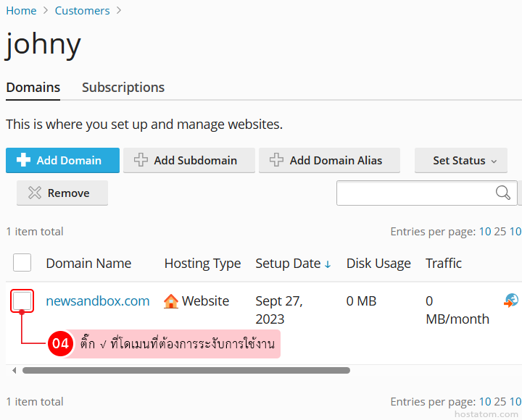Open newsandbox.com site in browser icon
Viewport: 522px width, 420px height.
pos(511,301)
